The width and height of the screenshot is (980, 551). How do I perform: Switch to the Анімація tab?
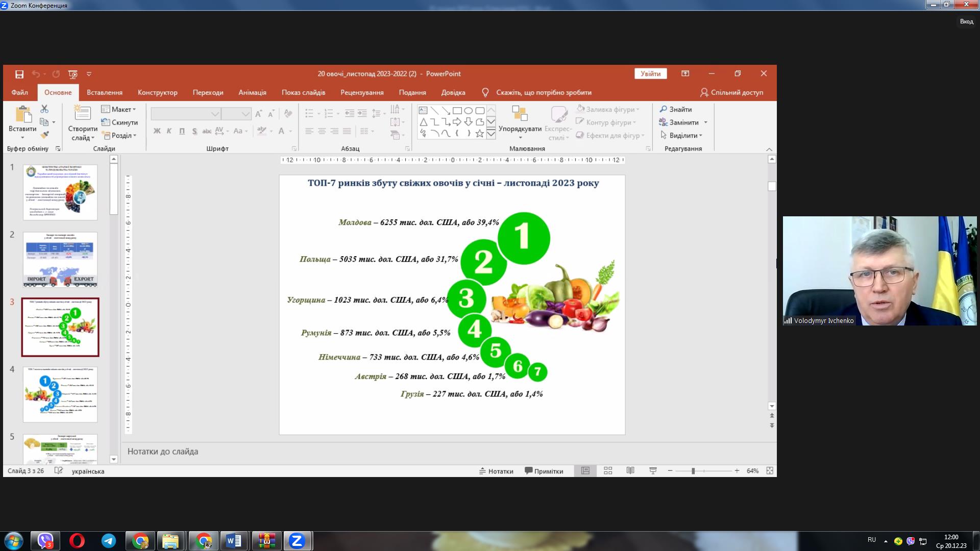(x=252, y=92)
